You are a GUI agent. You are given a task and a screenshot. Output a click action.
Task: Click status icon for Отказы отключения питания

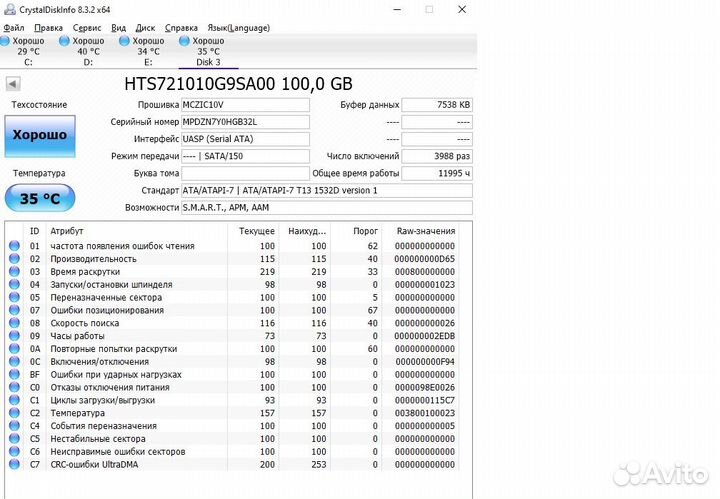pyautogui.click(x=14, y=387)
